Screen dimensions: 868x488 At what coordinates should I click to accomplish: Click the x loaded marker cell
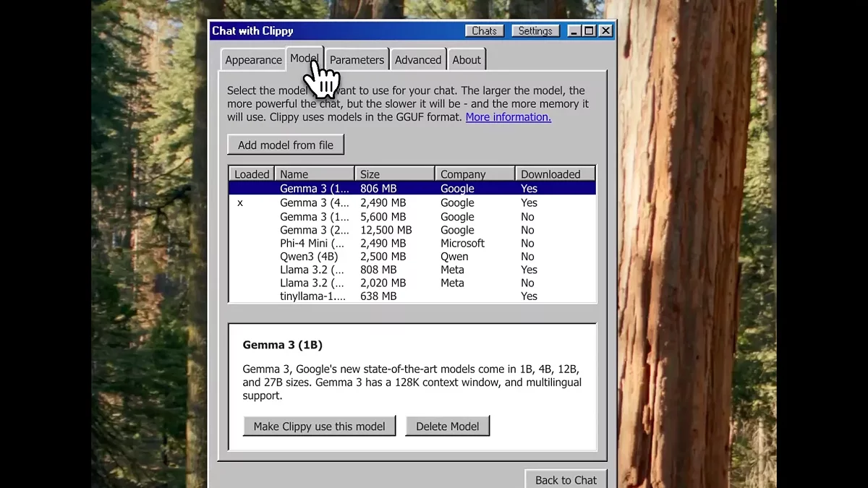tap(240, 203)
